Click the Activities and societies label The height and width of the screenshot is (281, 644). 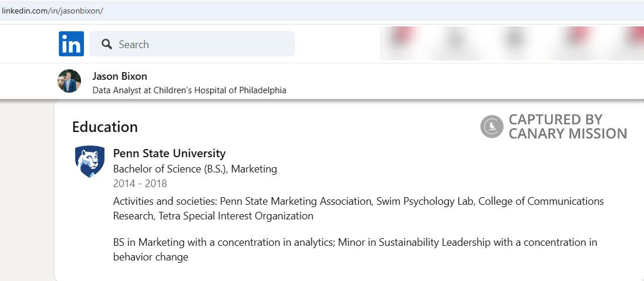click(x=165, y=201)
